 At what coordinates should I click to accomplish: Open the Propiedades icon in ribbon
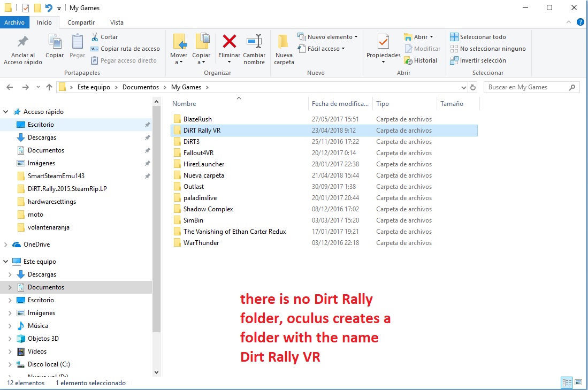(x=383, y=42)
